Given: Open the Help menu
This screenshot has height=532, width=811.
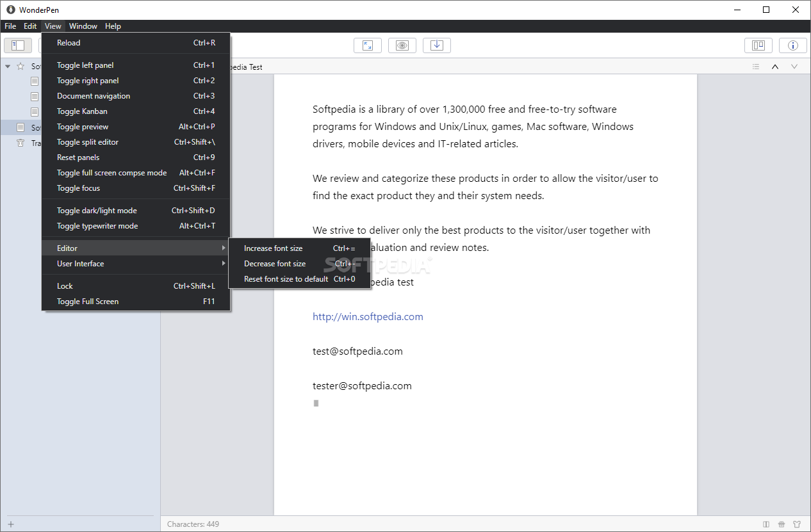Looking at the screenshot, I should (x=113, y=26).
